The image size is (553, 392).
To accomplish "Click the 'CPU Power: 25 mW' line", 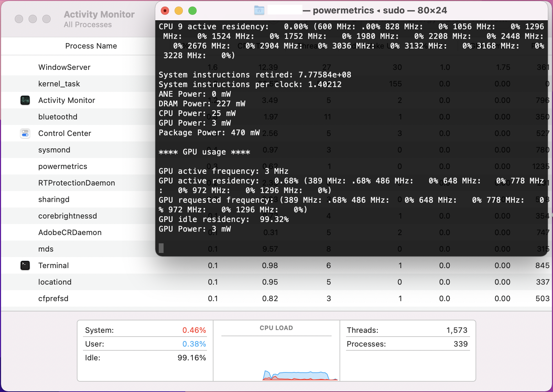I will pyautogui.click(x=197, y=113).
